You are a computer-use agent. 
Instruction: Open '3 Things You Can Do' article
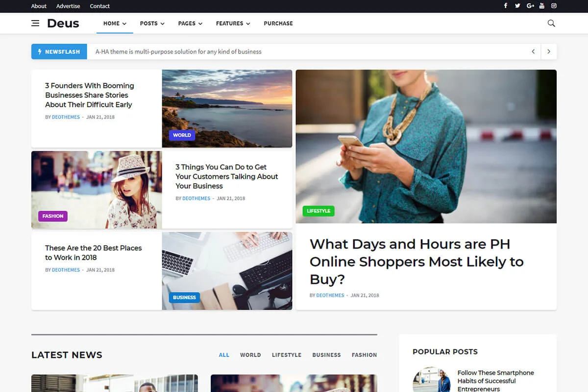click(227, 176)
